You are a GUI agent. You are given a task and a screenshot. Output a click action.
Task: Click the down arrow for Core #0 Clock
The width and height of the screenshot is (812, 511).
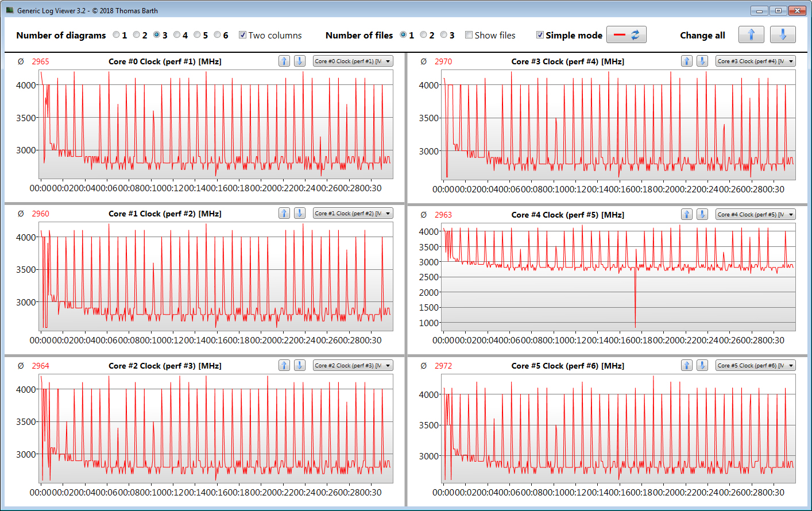pos(300,61)
